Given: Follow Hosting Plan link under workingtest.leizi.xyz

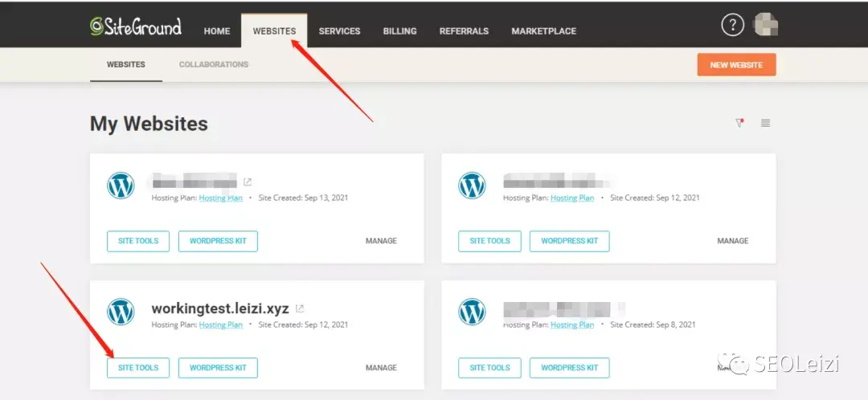Looking at the screenshot, I should click(x=221, y=324).
